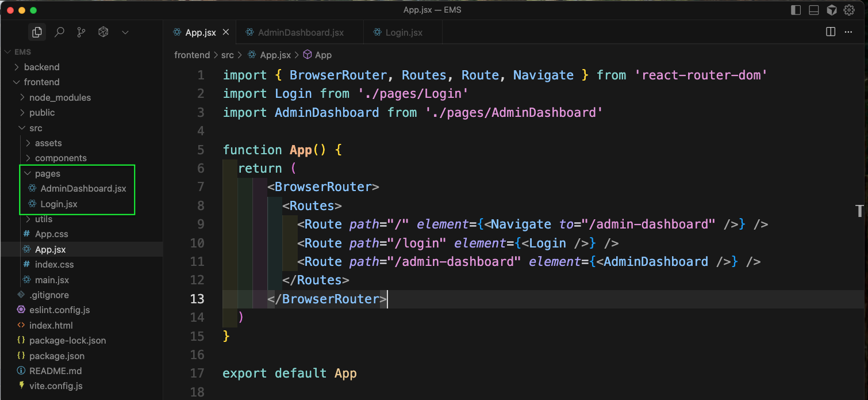Click the macOS green zoom window button
Screen dimensions: 868x400
(33, 10)
